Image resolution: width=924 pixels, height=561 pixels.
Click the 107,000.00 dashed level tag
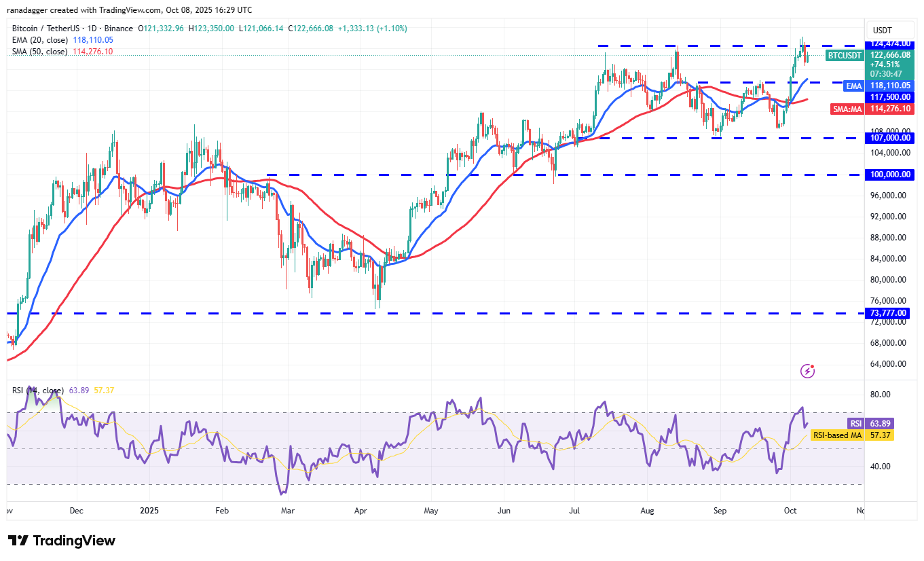[x=890, y=138]
